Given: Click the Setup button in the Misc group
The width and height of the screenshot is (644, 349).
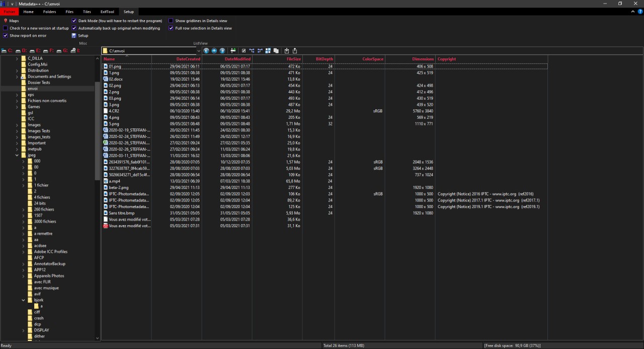Looking at the screenshot, I should click(x=83, y=36).
